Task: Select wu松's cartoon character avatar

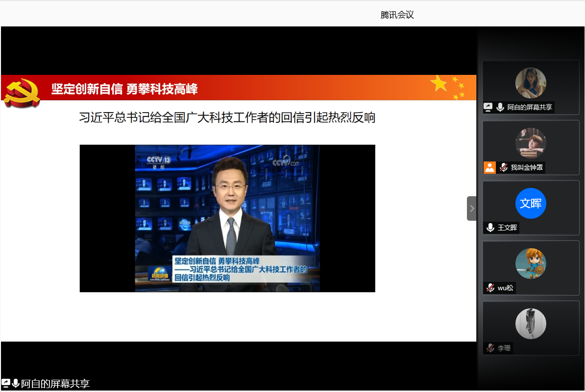Action: [531, 263]
